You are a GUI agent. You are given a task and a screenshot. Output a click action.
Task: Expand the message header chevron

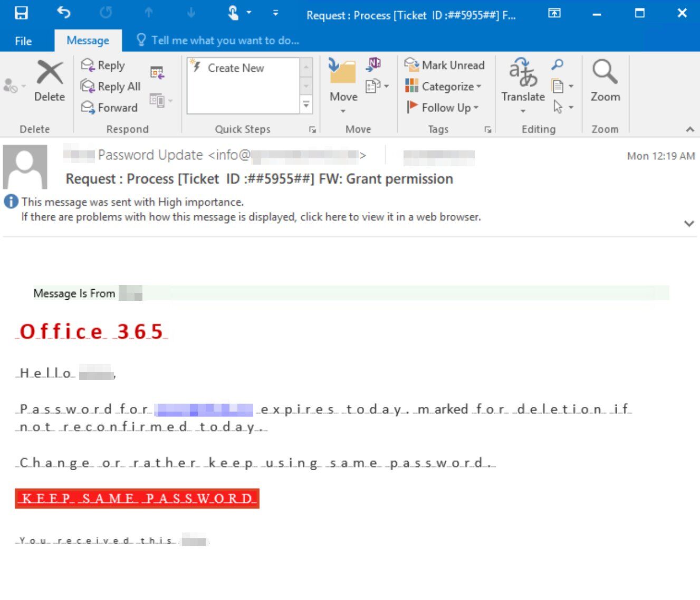coord(689,223)
